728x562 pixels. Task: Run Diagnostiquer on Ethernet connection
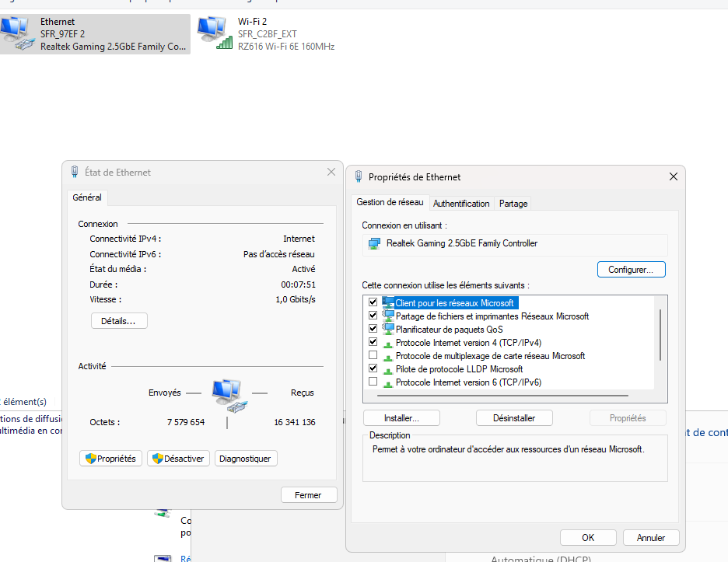coord(245,459)
